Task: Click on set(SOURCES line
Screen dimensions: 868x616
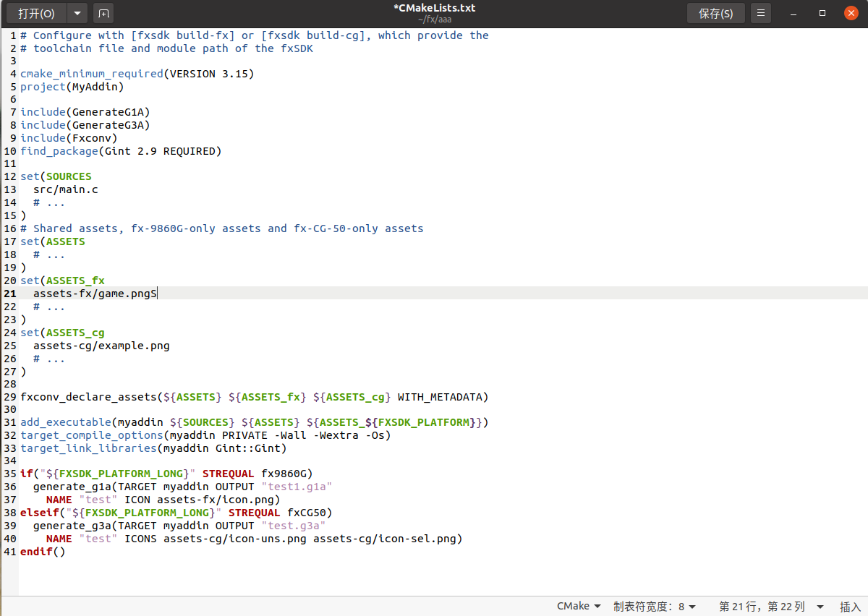Action: pyautogui.click(x=56, y=176)
